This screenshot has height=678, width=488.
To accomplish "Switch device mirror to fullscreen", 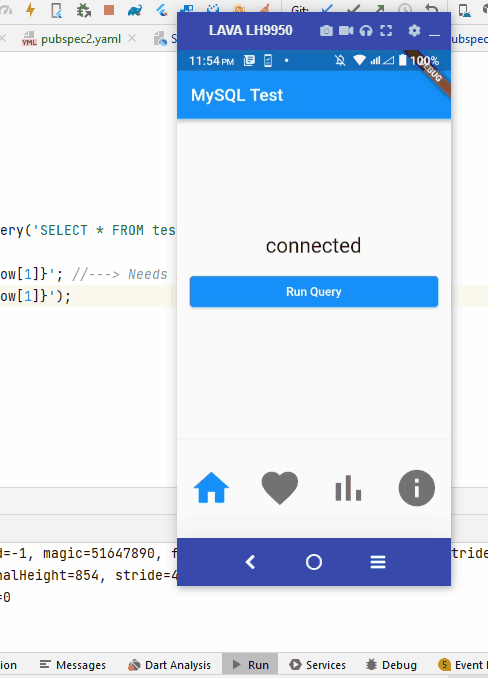I will [x=386, y=31].
